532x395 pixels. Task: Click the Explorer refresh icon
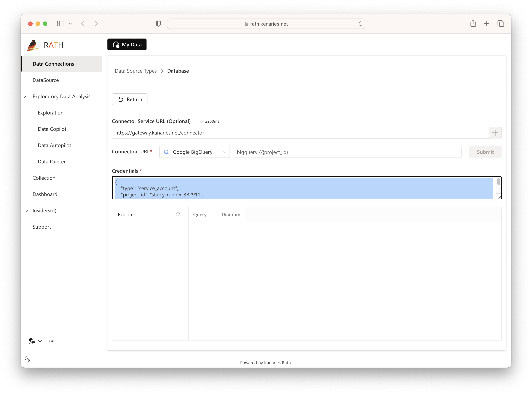tap(178, 214)
